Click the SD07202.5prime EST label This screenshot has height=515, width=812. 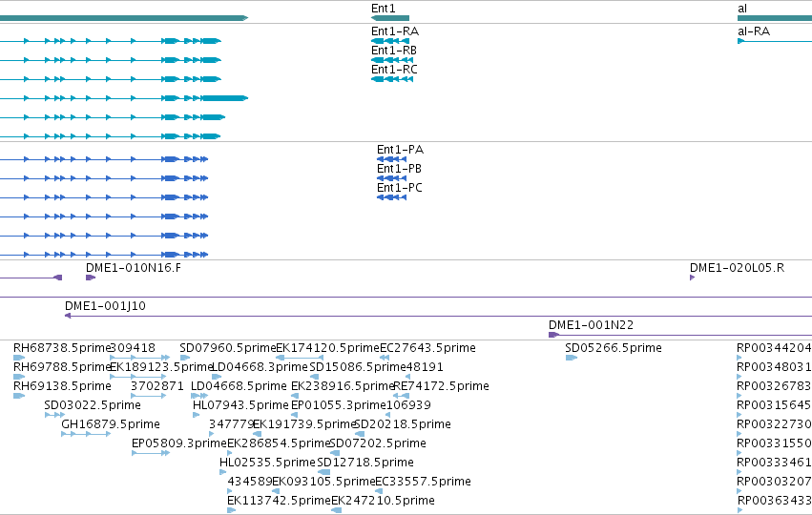click(x=378, y=443)
